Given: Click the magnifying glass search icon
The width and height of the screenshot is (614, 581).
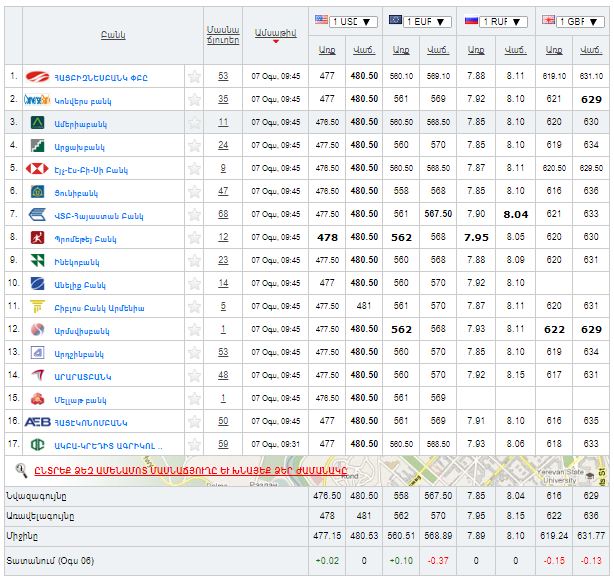Looking at the screenshot, I should click(22, 467).
